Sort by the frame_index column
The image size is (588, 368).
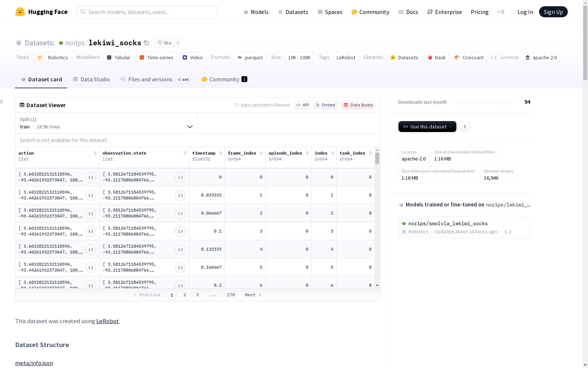[x=261, y=153]
